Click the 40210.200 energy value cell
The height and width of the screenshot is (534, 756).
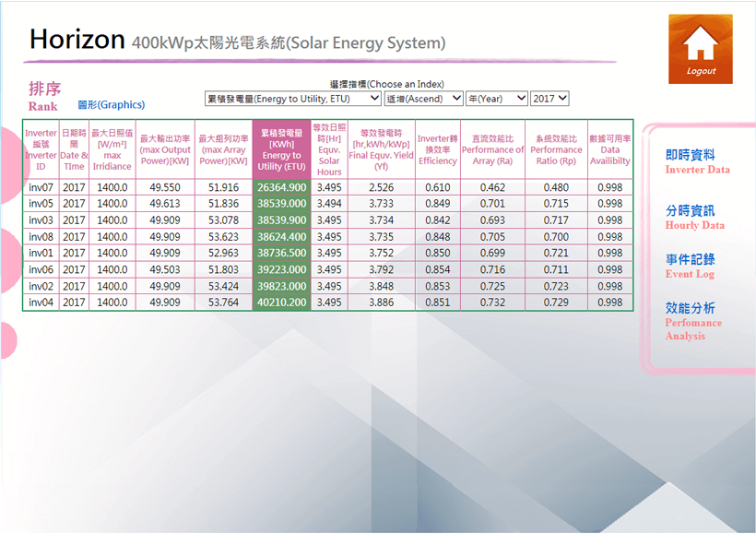click(281, 303)
